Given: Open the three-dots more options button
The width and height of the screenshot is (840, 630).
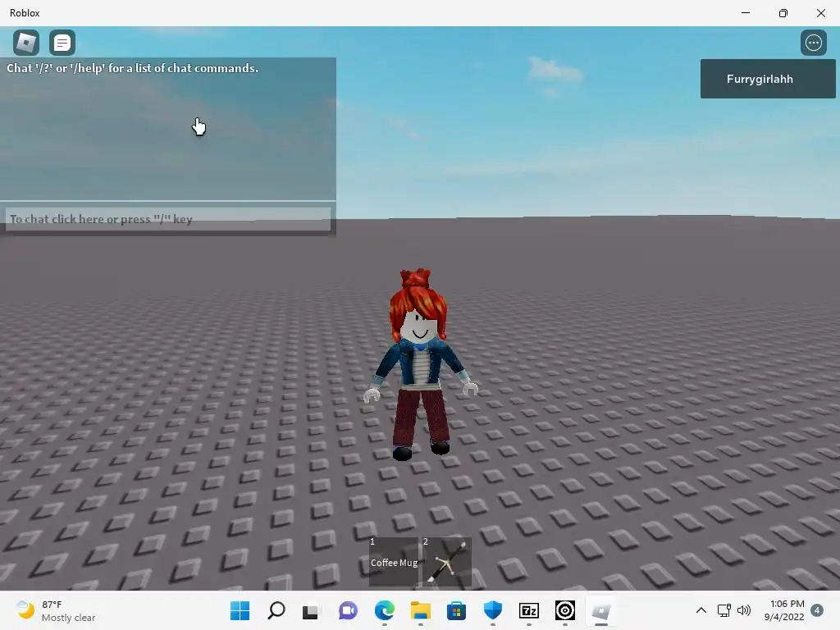Looking at the screenshot, I should point(813,43).
